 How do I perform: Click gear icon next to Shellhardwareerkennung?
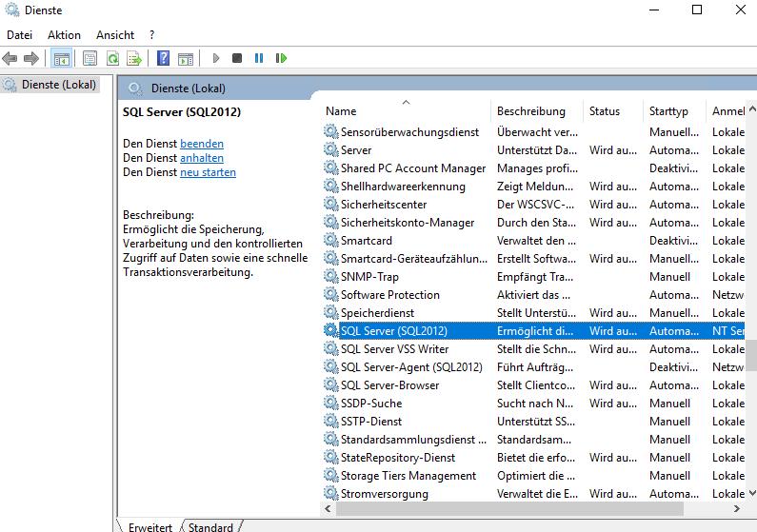330,186
